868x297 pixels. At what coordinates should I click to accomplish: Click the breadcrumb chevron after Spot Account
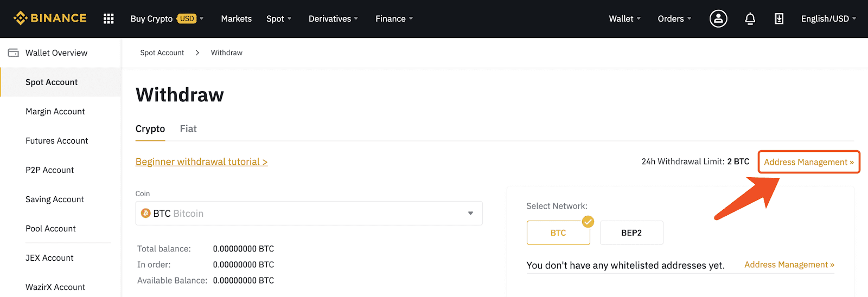coord(197,53)
